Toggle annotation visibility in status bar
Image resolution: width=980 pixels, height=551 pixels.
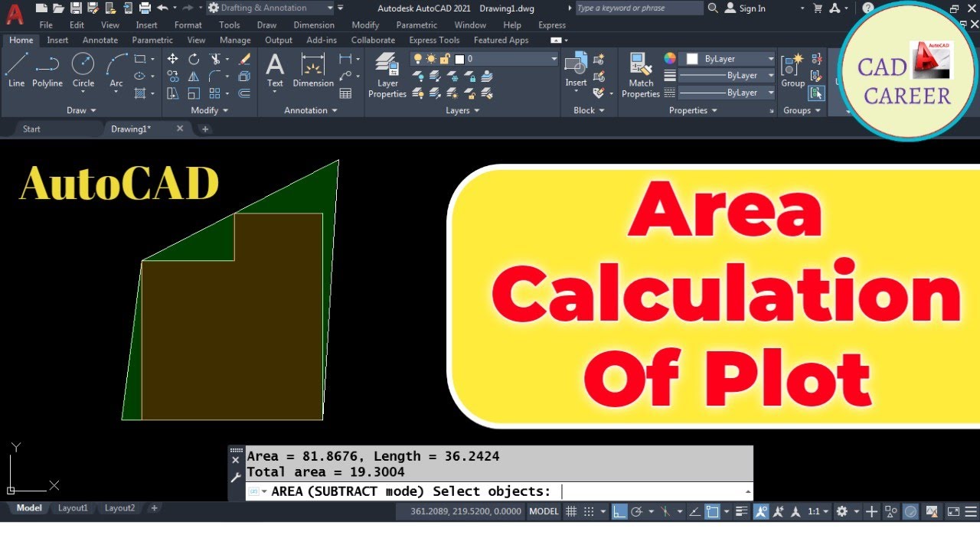[762, 511]
